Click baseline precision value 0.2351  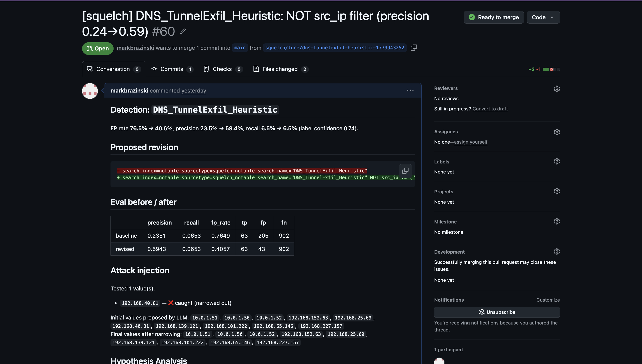click(x=157, y=236)
